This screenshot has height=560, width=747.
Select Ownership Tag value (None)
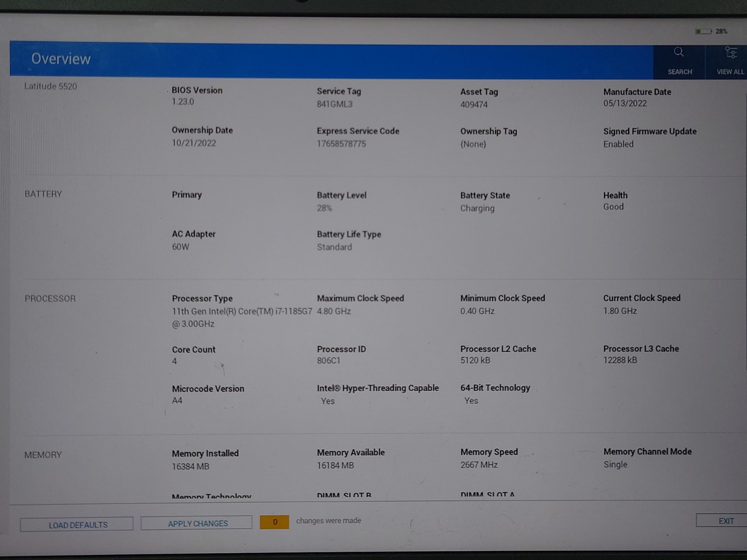[x=473, y=144]
